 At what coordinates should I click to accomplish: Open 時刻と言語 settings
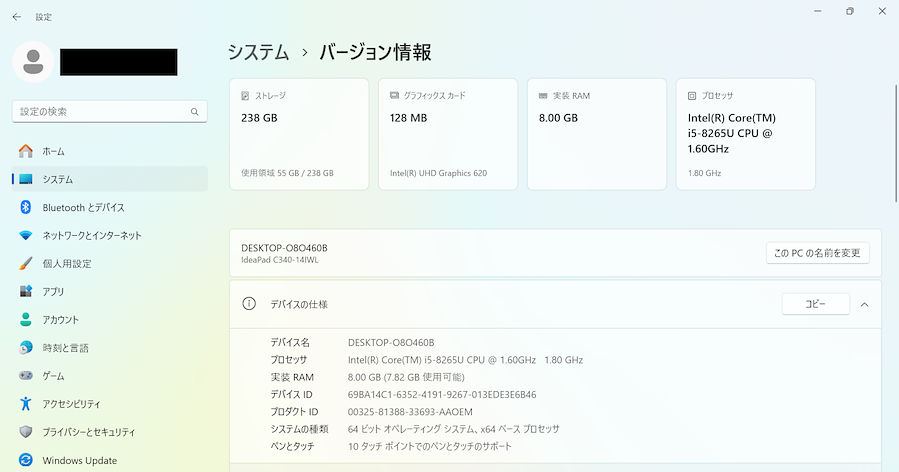click(65, 348)
